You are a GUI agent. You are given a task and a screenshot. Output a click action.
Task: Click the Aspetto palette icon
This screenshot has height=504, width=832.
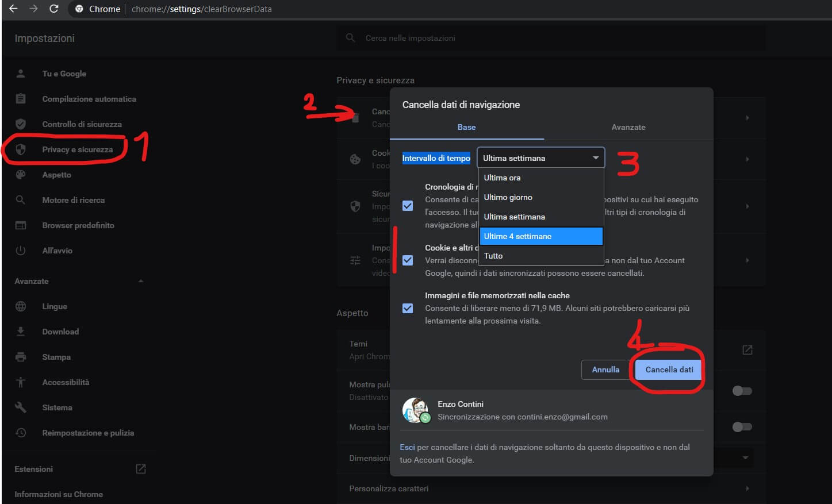21,175
